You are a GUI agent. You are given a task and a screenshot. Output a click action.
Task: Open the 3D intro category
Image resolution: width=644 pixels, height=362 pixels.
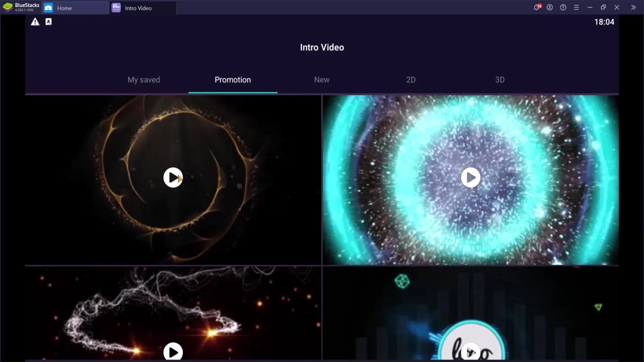click(499, 79)
